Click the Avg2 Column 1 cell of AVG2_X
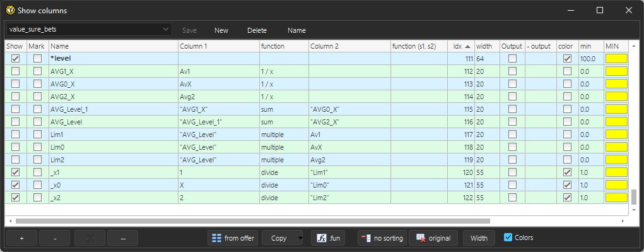Image resolution: width=644 pixels, height=252 pixels. 219,97
